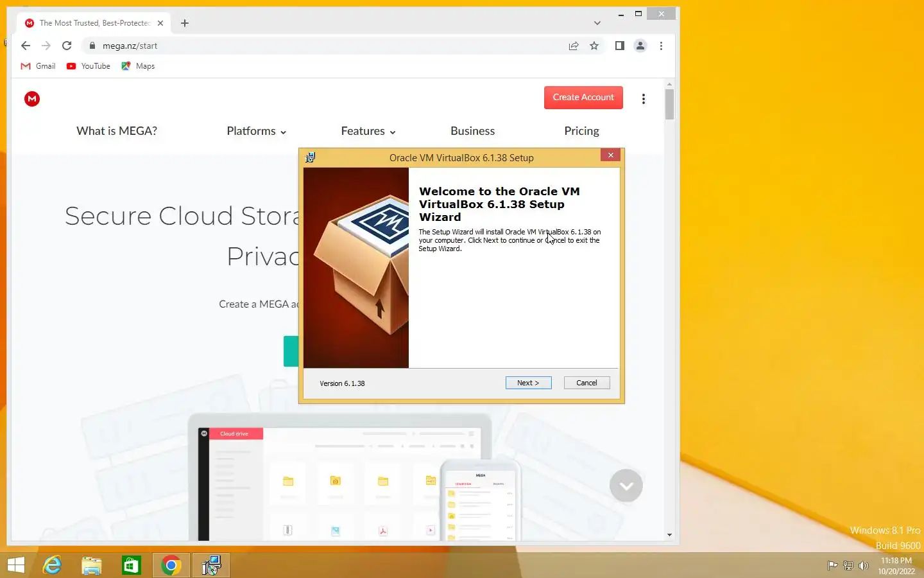Expand the Platforms dropdown
Viewport: 924px width, 578px height.
point(257,131)
